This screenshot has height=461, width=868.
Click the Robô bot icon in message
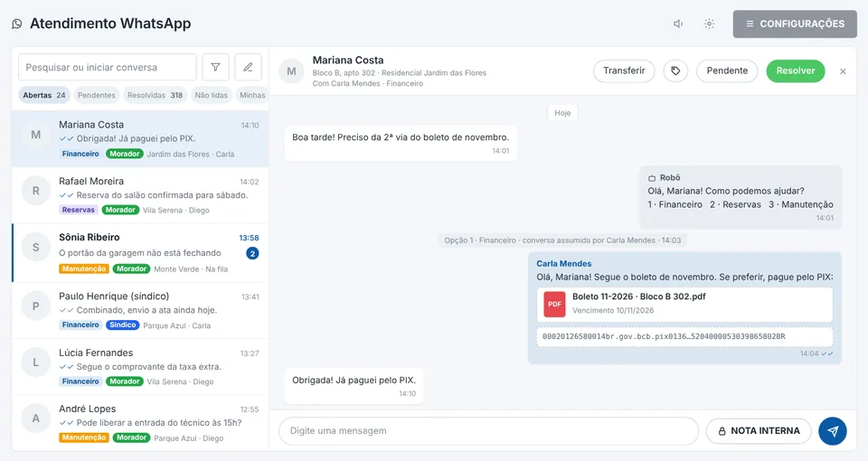point(652,178)
